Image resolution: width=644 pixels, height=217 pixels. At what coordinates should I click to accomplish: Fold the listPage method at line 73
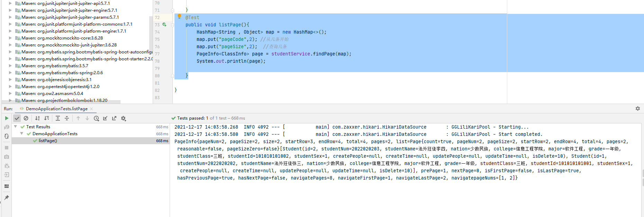(172, 25)
